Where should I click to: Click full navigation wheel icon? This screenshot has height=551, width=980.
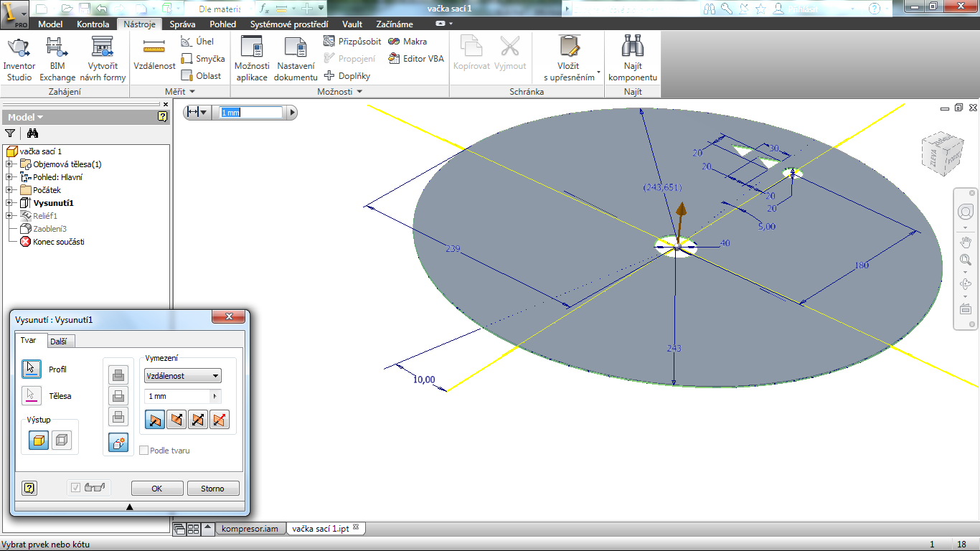tap(966, 213)
